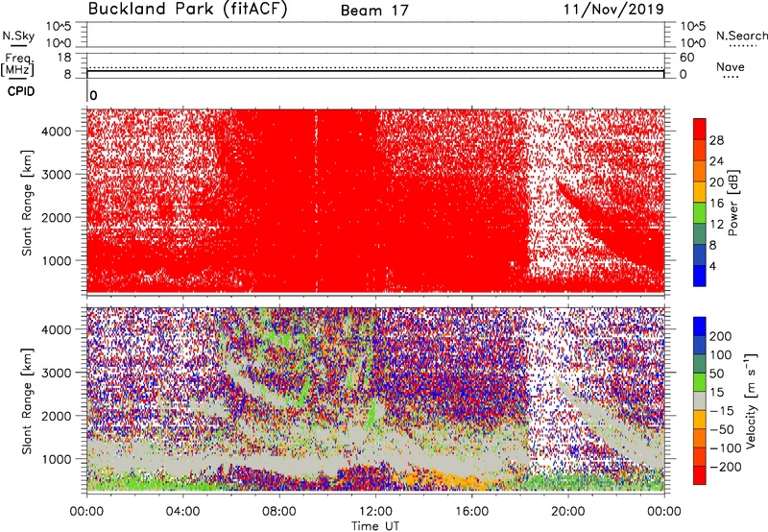Select the Freq. [MHz] axis label
This screenshot has height=532, width=768.
point(18,65)
